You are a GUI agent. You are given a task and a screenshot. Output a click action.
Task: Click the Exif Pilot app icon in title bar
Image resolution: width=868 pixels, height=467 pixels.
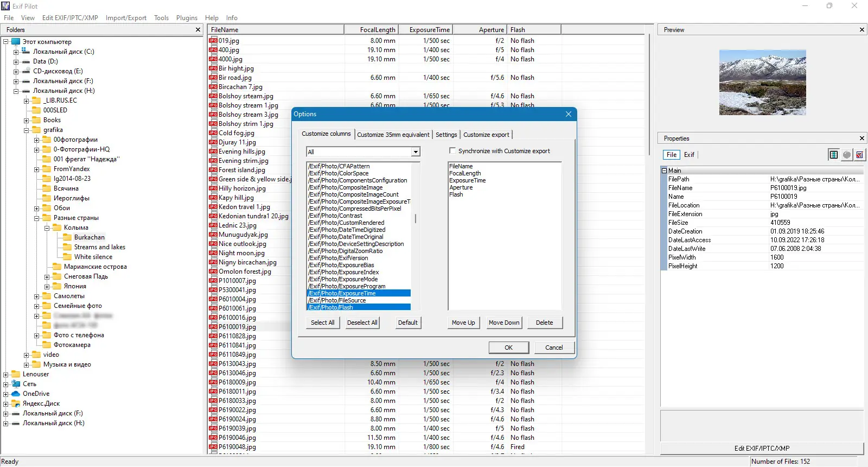click(x=5, y=6)
